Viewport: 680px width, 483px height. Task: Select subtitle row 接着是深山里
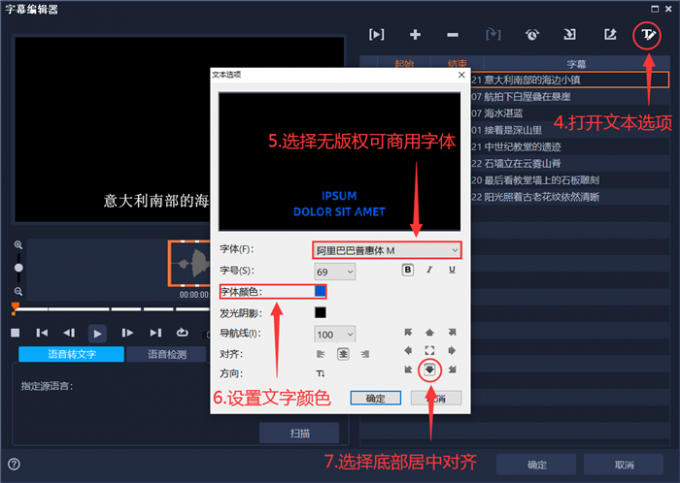pos(570,130)
